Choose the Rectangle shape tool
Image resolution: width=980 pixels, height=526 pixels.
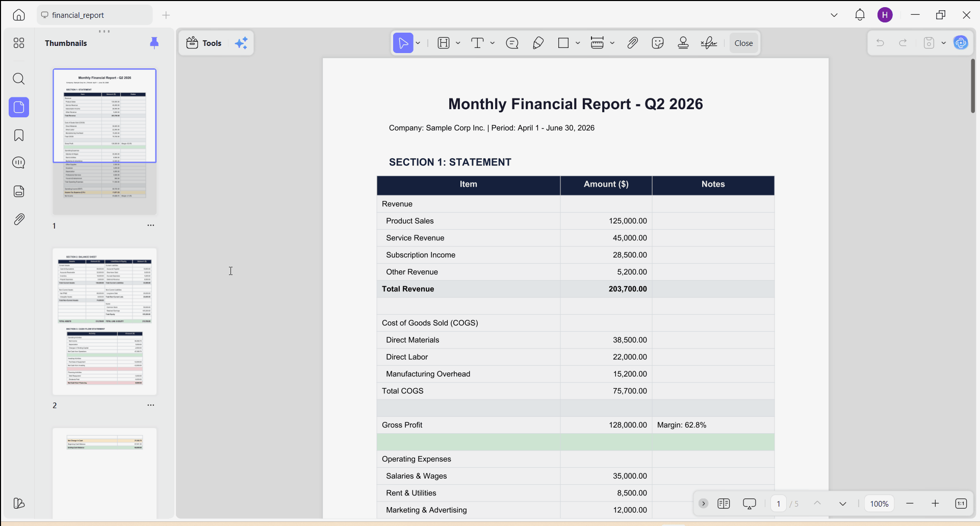(563, 43)
